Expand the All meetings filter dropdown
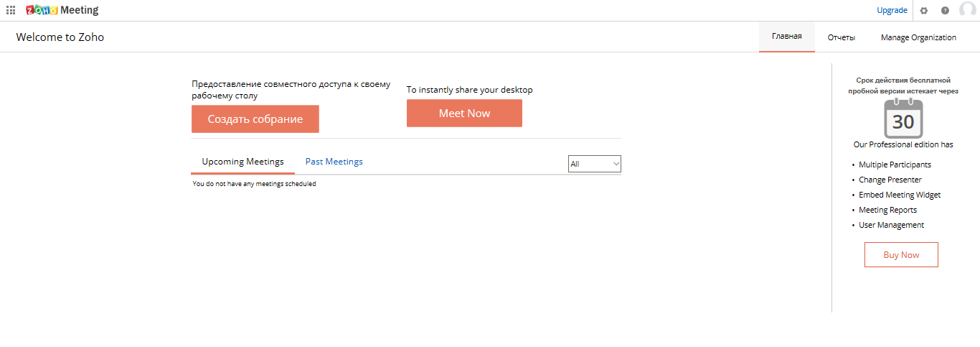Viewport: 980px width, 347px height. coord(594,164)
